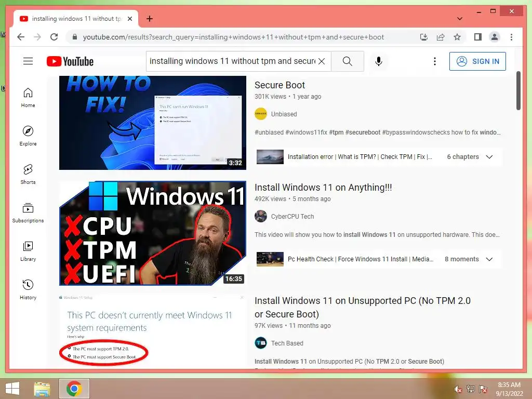This screenshot has height=399, width=532.
Task: Click the CyberCPU Tech avatar
Action: (261, 217)
